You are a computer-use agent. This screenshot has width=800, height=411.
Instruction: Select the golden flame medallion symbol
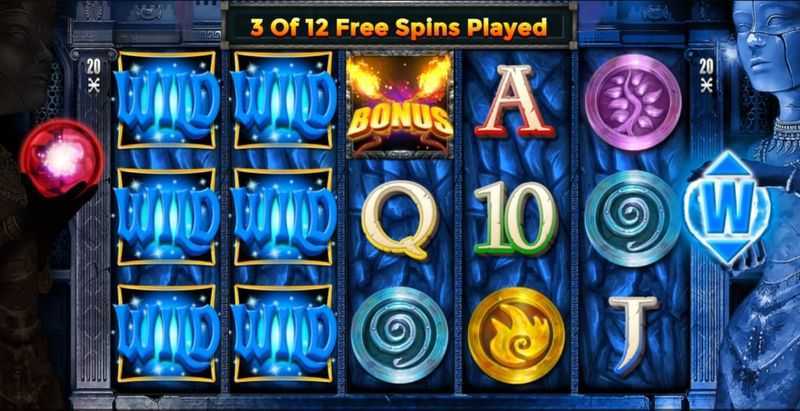pyautogui.click(x=516, y=335)
